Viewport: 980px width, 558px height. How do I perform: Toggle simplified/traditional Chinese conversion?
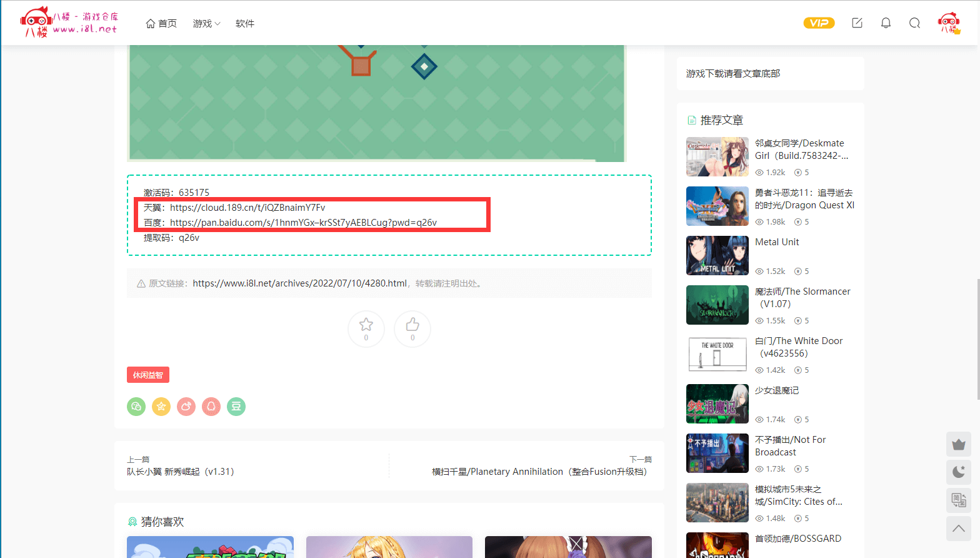(x=958, y=500)
